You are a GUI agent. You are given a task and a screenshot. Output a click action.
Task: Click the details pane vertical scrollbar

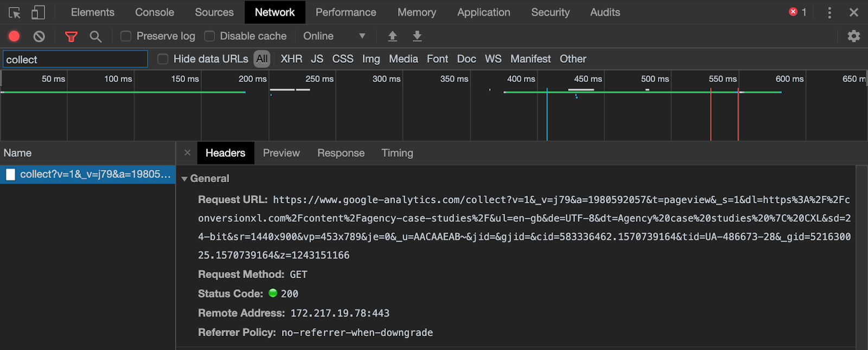click(x=861, y=258)
